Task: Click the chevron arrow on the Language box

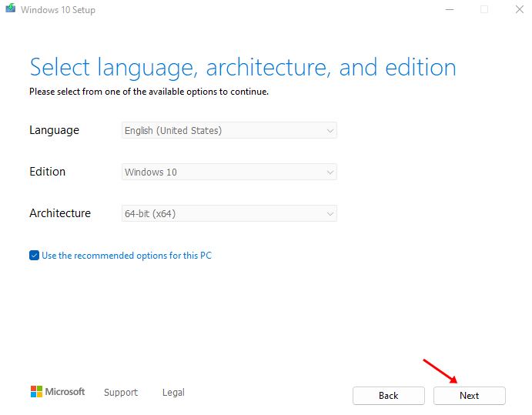Action: (330, 131)
